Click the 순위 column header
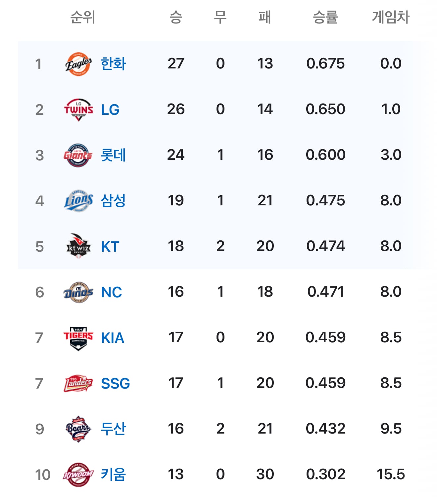 coord(83,17)
